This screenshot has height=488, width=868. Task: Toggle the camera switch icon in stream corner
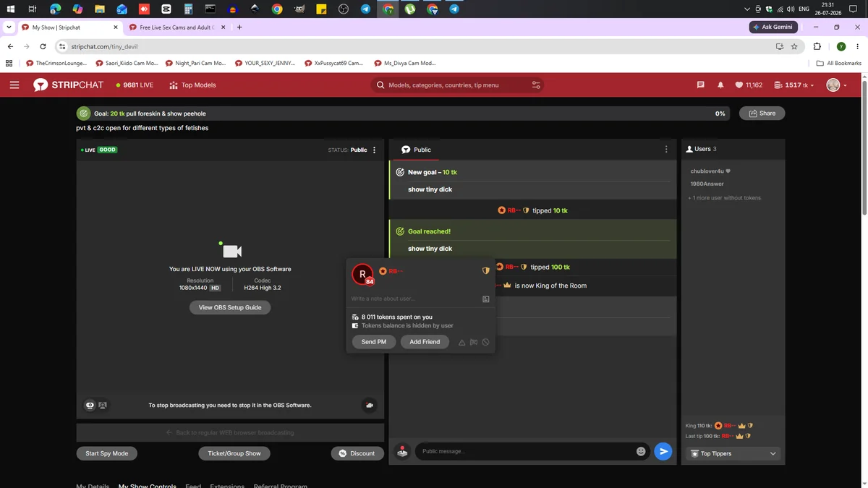coord(370,406)
